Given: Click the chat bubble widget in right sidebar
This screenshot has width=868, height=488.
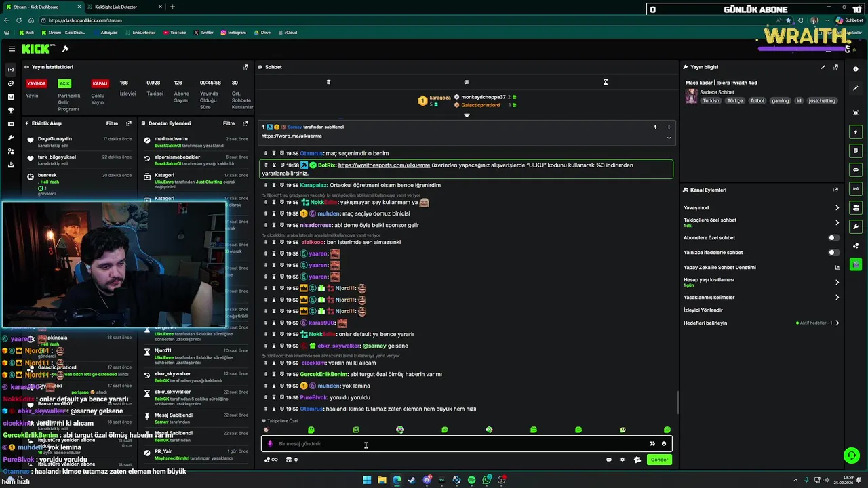Looking at the screenshot, I should [x=856, y=169].
